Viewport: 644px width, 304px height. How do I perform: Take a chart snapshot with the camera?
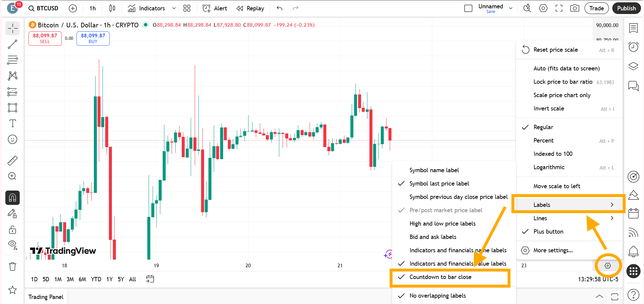575,8
